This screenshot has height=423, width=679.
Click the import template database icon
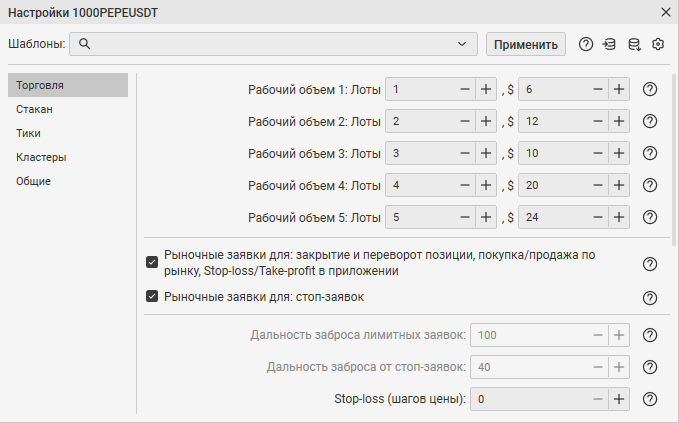(x=609, y=44)
